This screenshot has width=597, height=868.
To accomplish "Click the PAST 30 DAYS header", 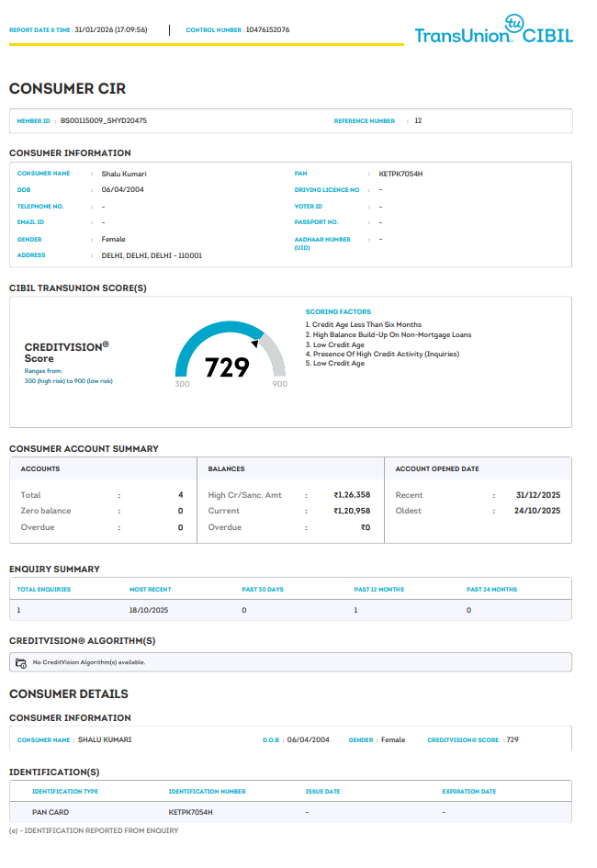I will pos(263,590).
